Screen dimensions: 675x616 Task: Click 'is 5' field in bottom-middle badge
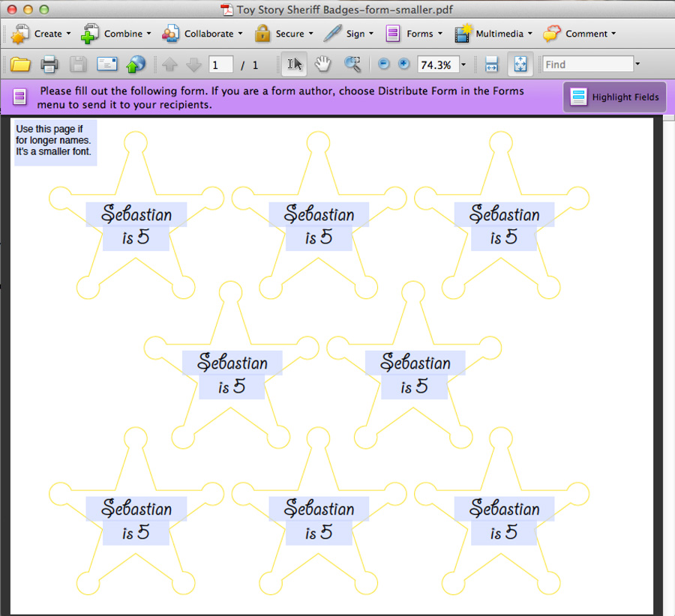pos(319,533)
